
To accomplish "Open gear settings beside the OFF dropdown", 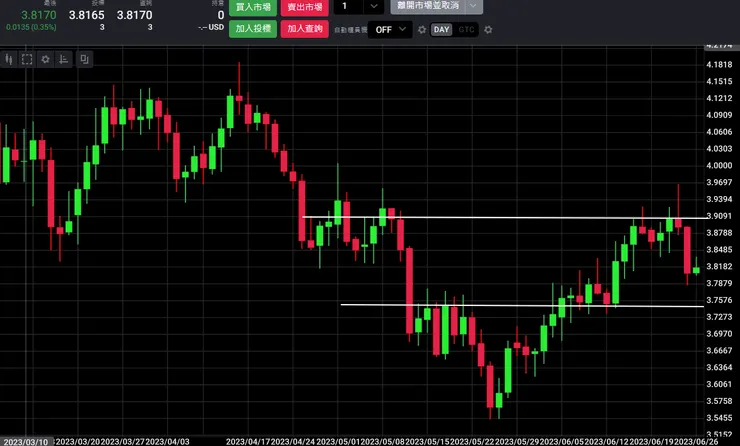I will click(422, 30).
